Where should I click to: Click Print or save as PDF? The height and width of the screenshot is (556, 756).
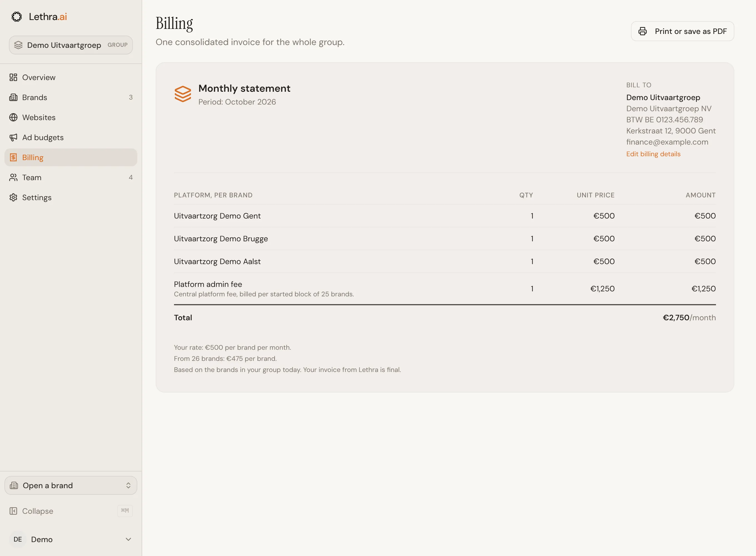coord(682,31)
